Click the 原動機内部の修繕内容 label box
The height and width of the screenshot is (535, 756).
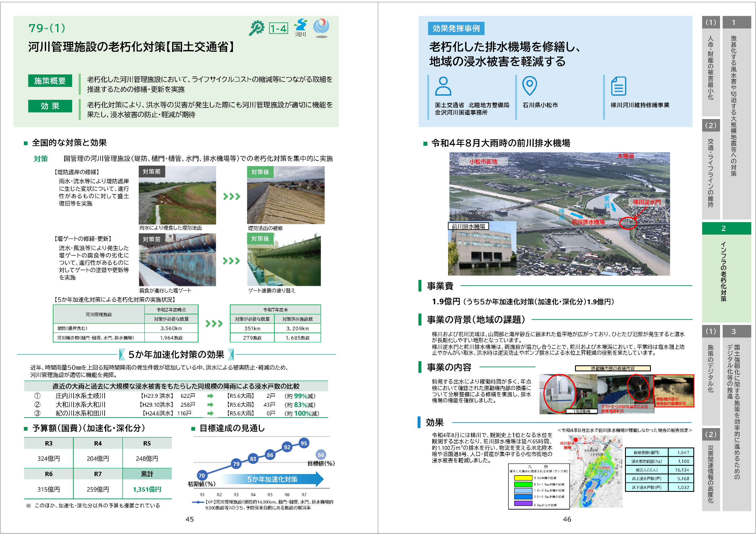pos(613,368)
